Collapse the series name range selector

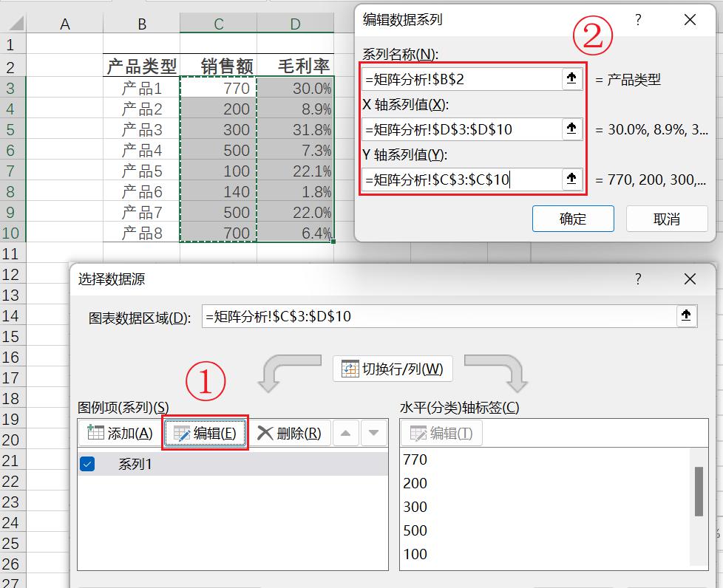point(571,79)
